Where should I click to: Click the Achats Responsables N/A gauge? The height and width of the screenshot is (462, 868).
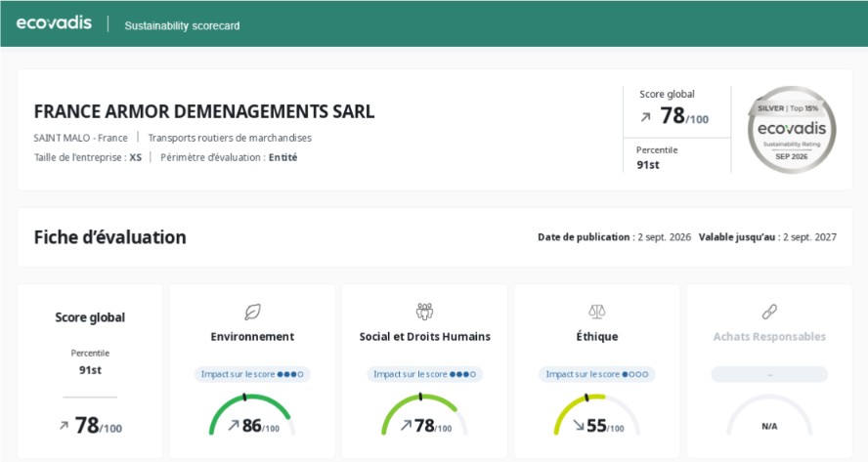tap(769, 414)
